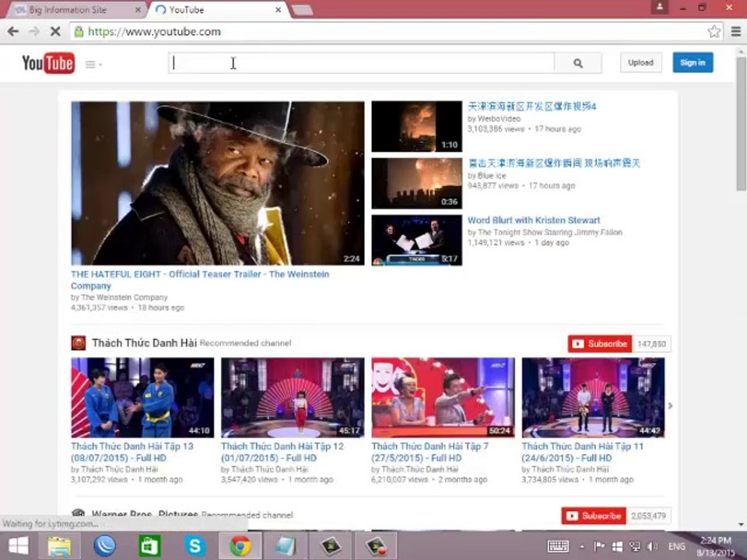Open Word Blurt with Kristen Stewart link
Viewport: 747px width, 560px height.
click(534, 220)
